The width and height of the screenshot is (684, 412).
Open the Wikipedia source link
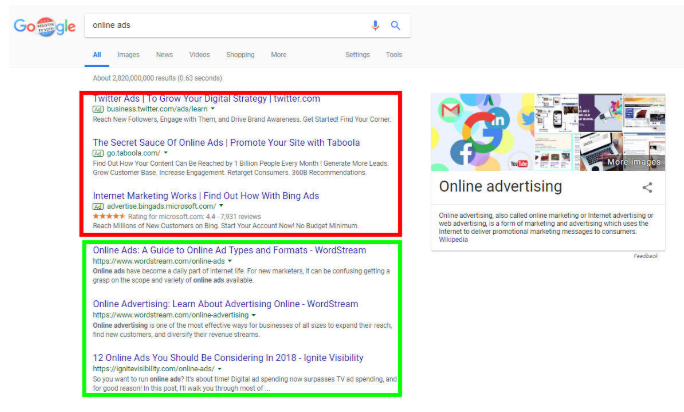pos(453,240)
